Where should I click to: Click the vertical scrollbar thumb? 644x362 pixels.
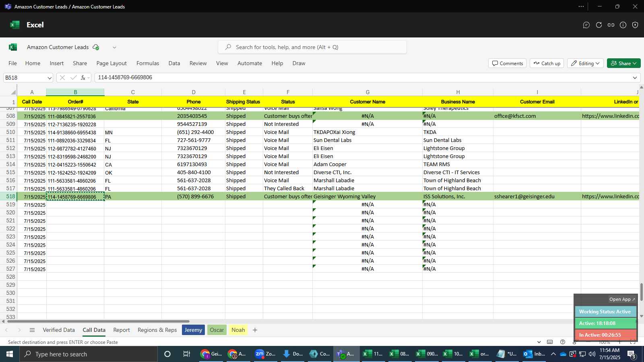coord(642,292)
